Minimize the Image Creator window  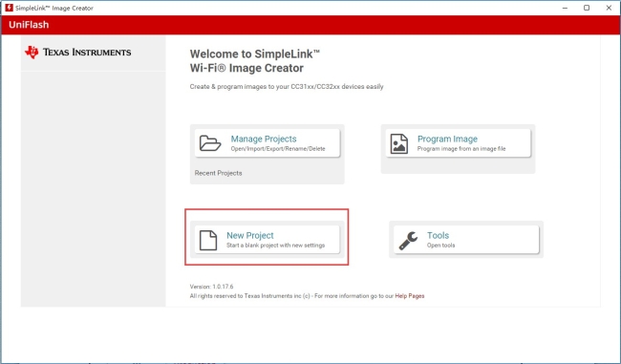pos(566,8)
